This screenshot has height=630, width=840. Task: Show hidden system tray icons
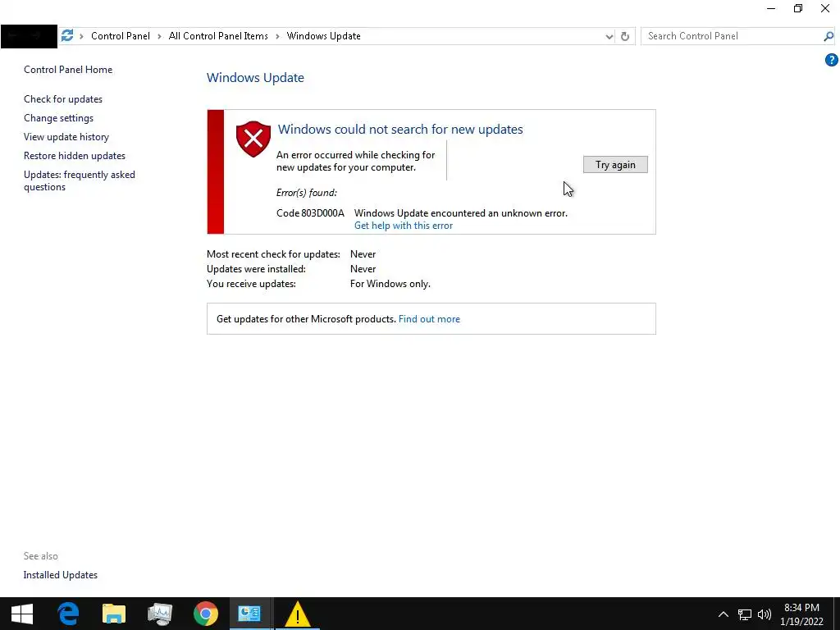pyautogui.click(x=724, y=614)
